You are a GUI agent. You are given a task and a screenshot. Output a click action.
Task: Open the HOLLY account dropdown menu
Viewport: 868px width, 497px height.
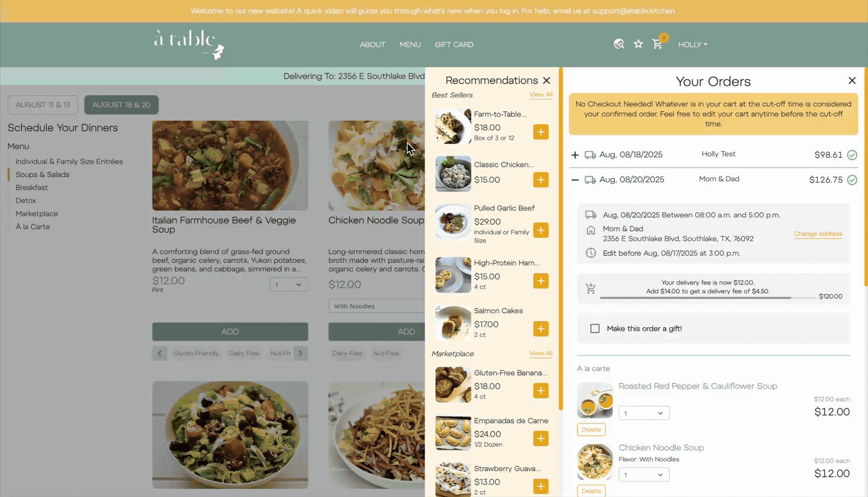692,45
